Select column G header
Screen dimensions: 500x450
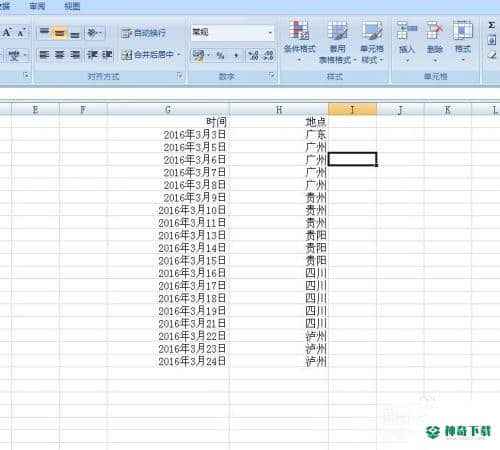click(x=168, y=109)
